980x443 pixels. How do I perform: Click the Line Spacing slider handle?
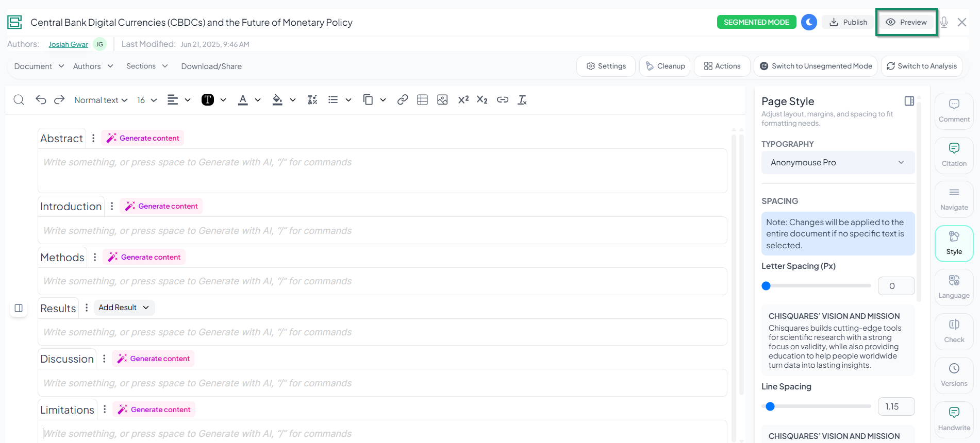tap(770, 406)
